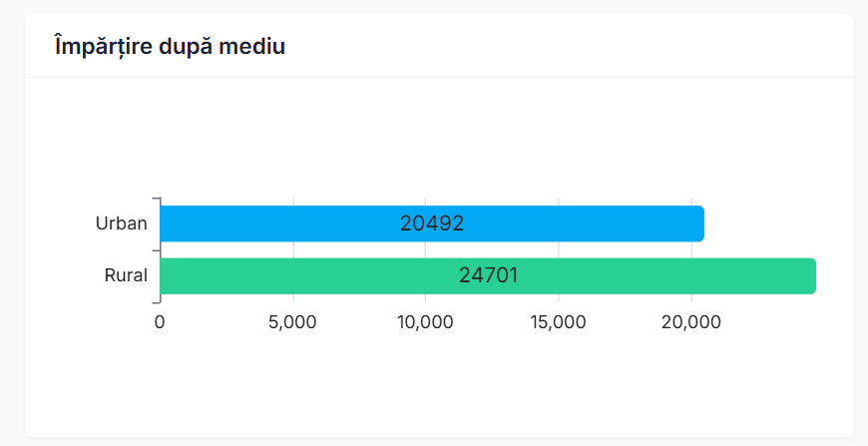The width and height of the screenshot is (868, 446).
Task: Click the axis tick between Urban and Rural
Action: [x=155, y=249]
